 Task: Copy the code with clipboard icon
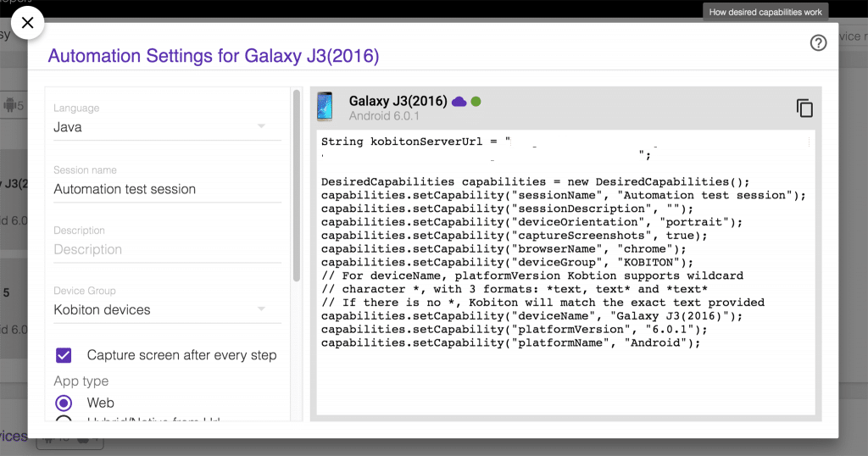click(804, 108)
